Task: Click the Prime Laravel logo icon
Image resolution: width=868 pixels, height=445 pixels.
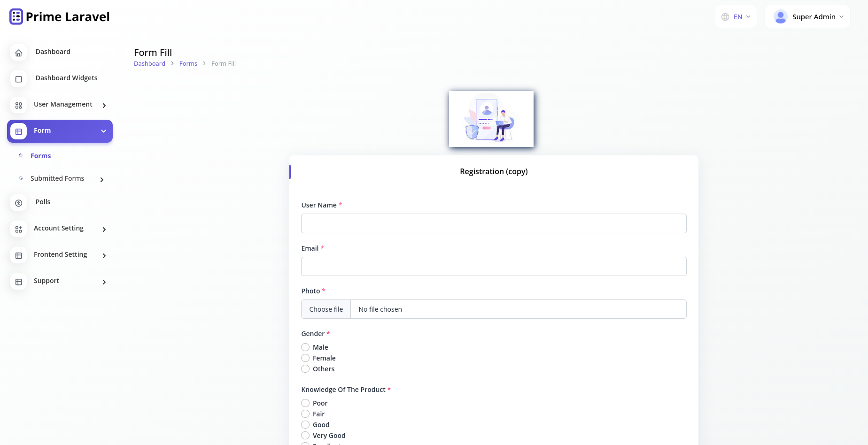Action: point(15,16)
